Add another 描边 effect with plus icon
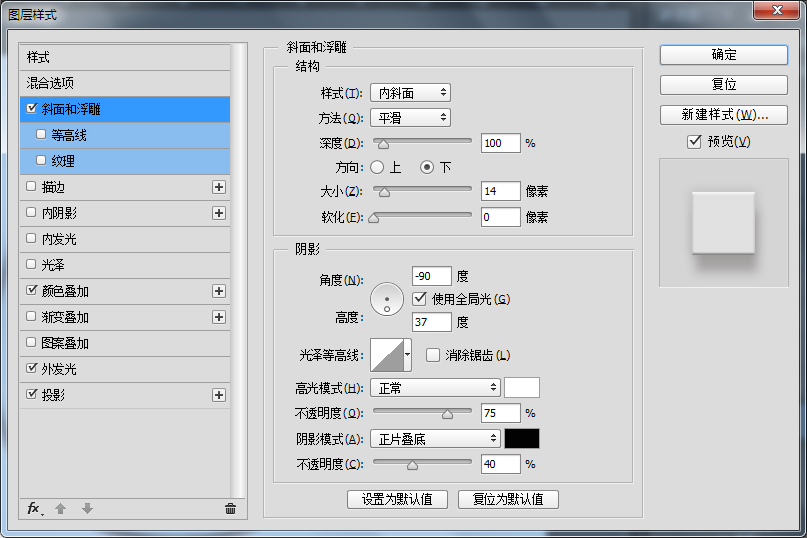 [x=219, y=187]
